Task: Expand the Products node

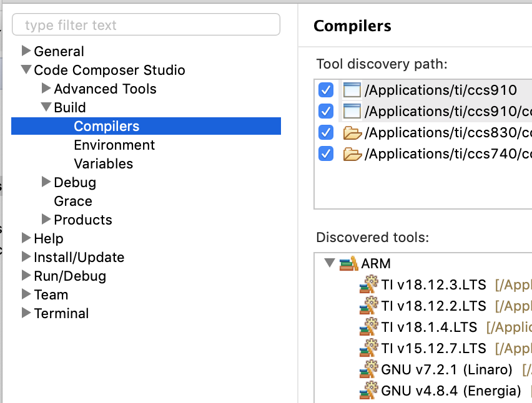Action: (46, 220)
